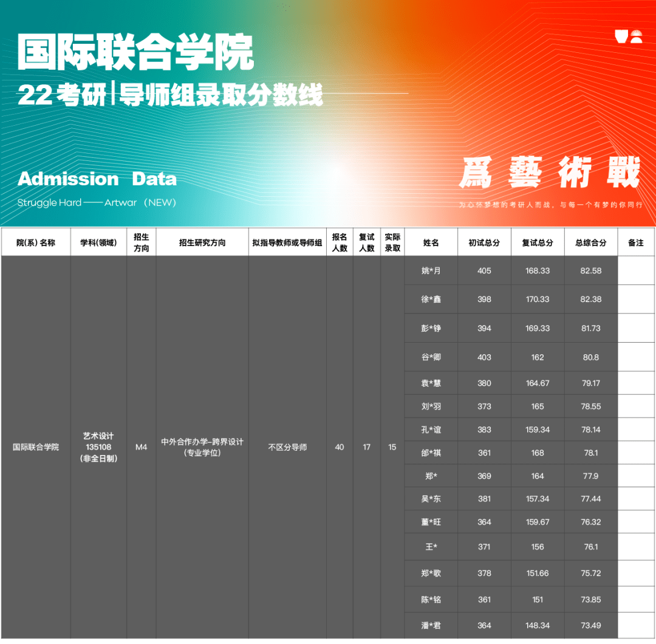Select the name 董*旺
656x644 pixels.
click(431, 522)
